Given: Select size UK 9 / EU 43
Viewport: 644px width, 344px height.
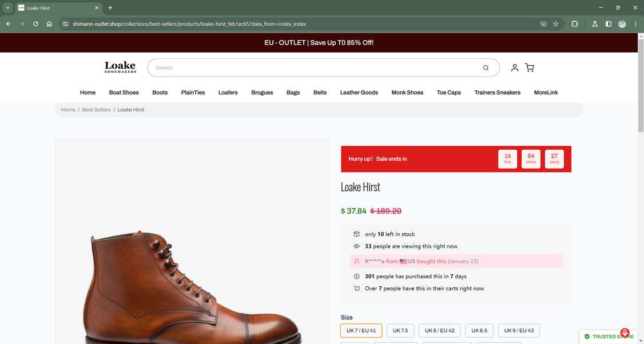Looking at the screenshot, I should [x=519, y=330].
